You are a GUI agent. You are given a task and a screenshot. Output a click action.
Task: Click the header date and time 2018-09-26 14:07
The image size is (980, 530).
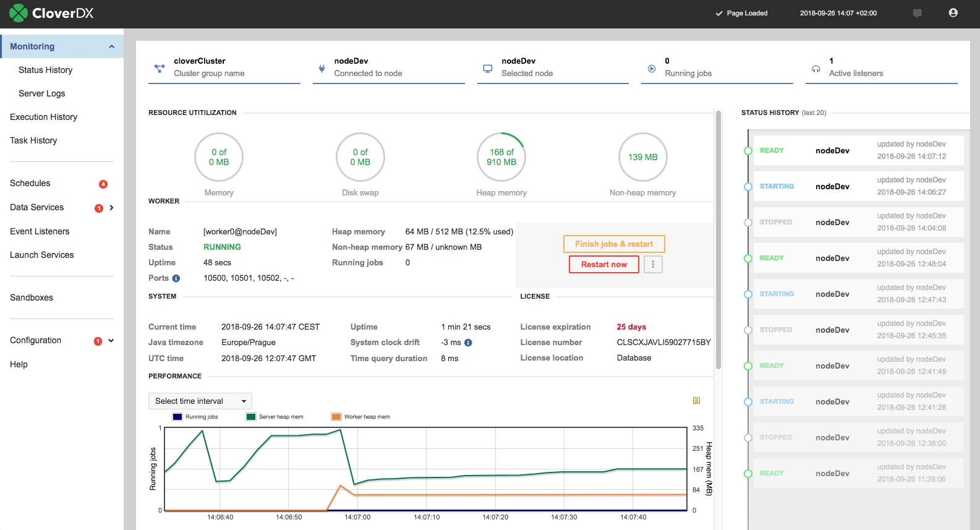pyautogui.click(x=838, y=13)
